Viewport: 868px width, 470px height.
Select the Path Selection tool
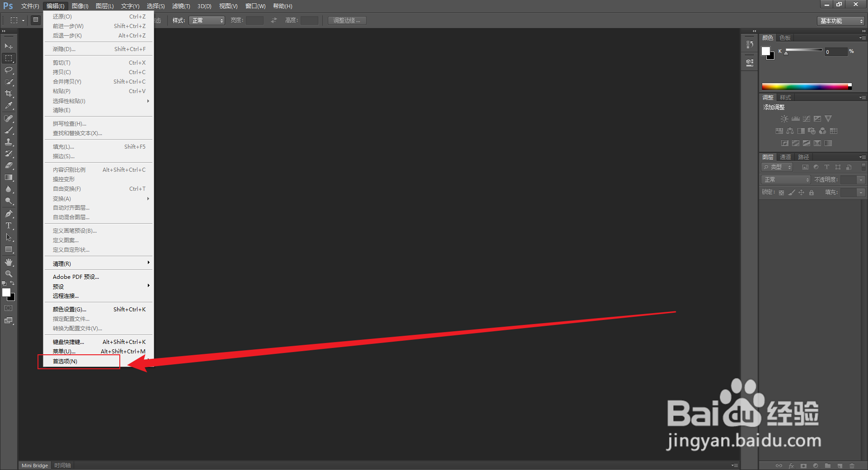click(9, 237)
